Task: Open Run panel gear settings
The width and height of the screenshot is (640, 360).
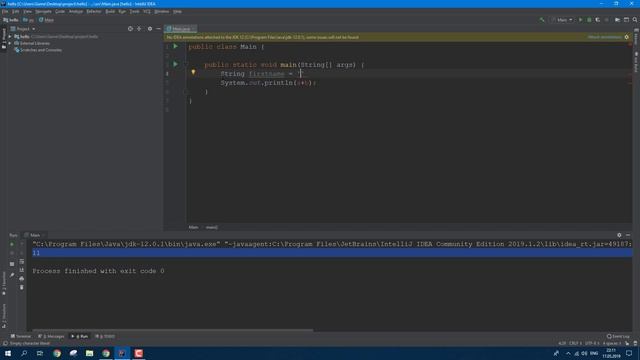Action: (x=619, y=235)
